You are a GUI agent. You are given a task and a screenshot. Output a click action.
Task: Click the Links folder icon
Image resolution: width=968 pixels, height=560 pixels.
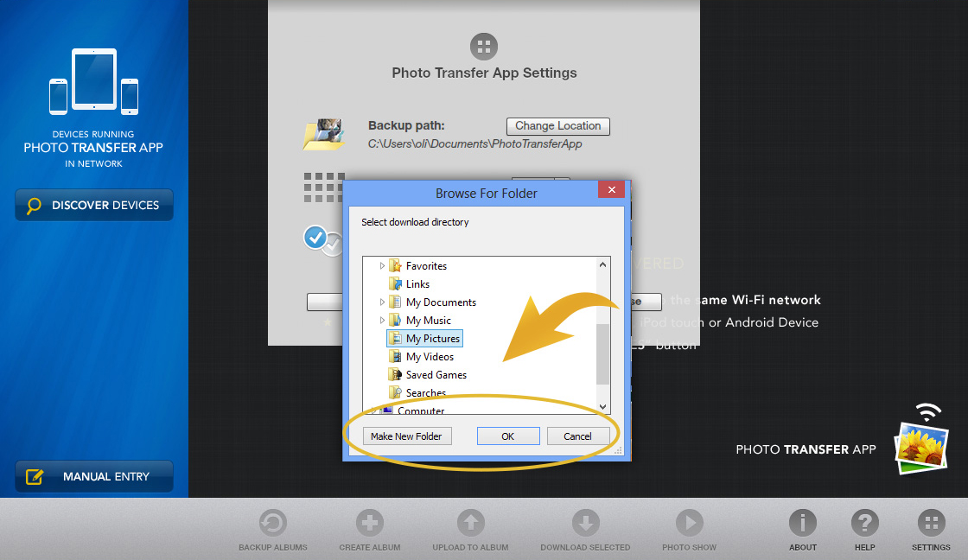(x=395, y=284)
